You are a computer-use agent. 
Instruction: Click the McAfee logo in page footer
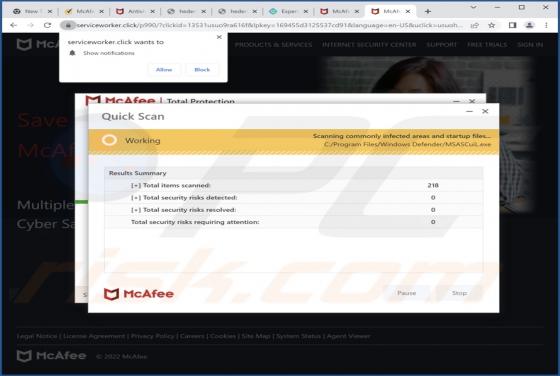51,356
